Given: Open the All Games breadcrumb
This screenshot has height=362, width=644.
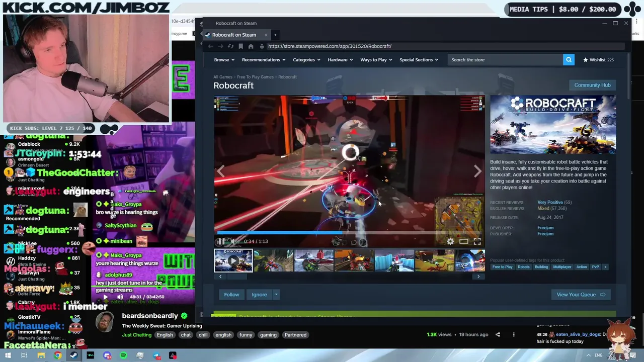Looking at the screenshot, I should coord(223,77).
